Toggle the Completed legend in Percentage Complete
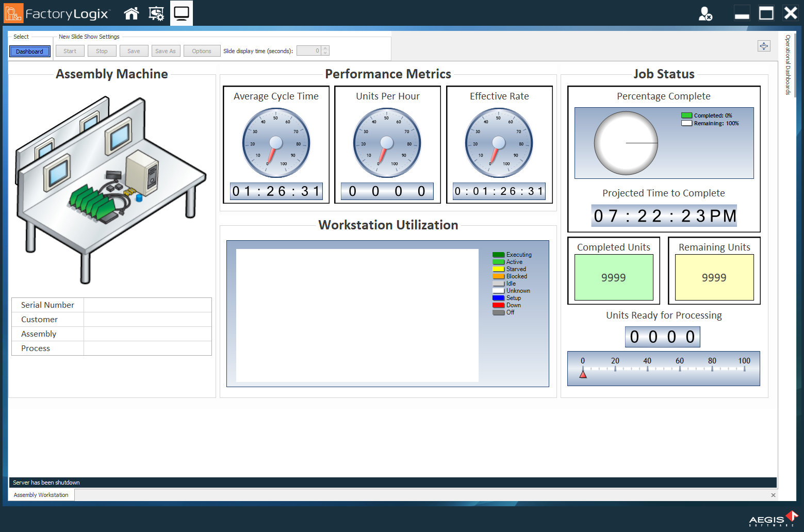The height and width of the screenshot is (532, 804). (686, 115)
